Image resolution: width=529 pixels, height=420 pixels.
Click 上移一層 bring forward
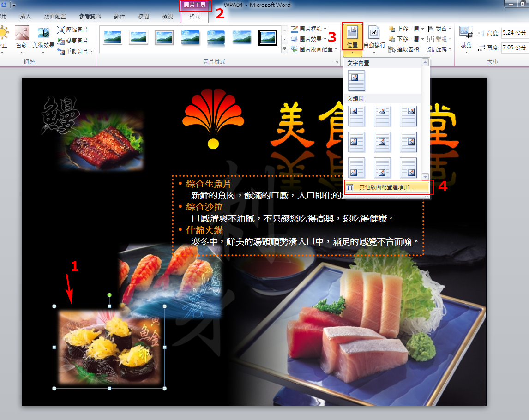pos(403,29)
